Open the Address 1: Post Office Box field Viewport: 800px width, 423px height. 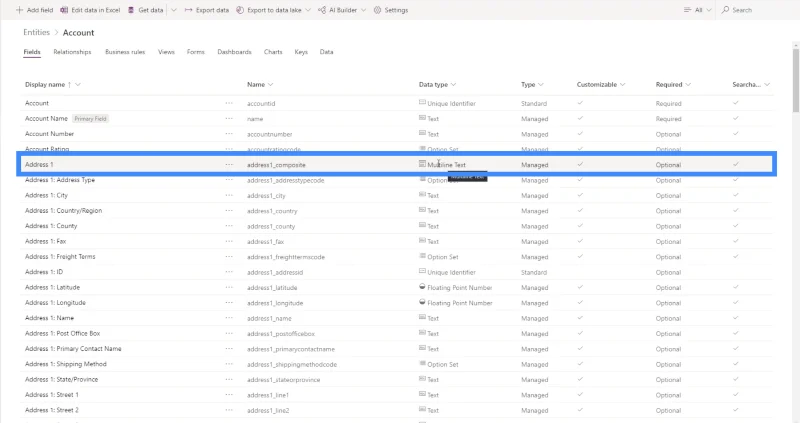pyautogui.click(x=63, y=333)
